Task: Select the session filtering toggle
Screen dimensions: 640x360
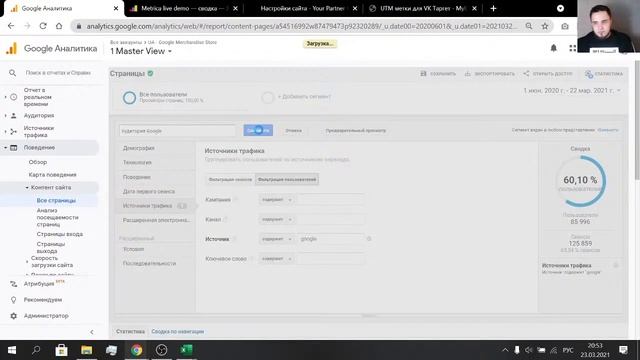Action: point(230,180)
